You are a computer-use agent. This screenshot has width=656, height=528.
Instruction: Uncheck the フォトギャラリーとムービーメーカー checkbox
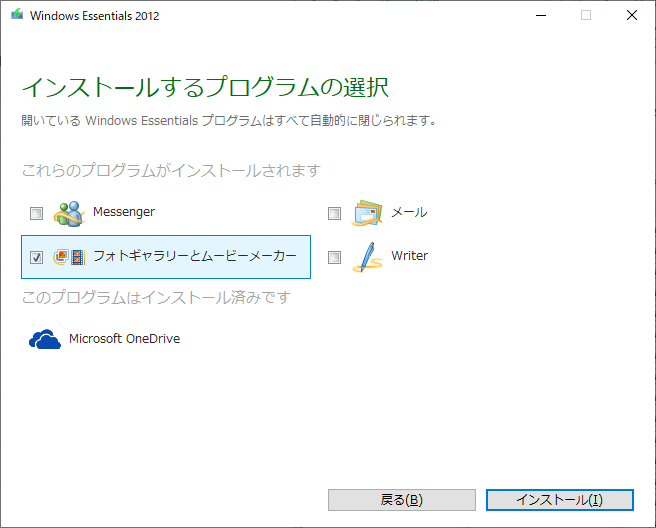point(36,257)
